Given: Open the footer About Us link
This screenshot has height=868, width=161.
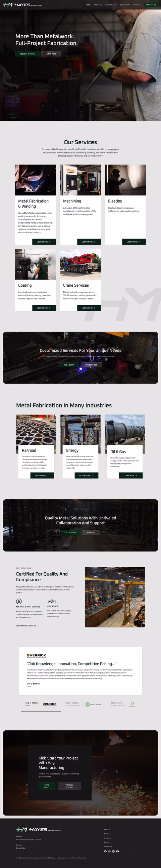Looking at the screenshot, I should [x=107, y=830].
